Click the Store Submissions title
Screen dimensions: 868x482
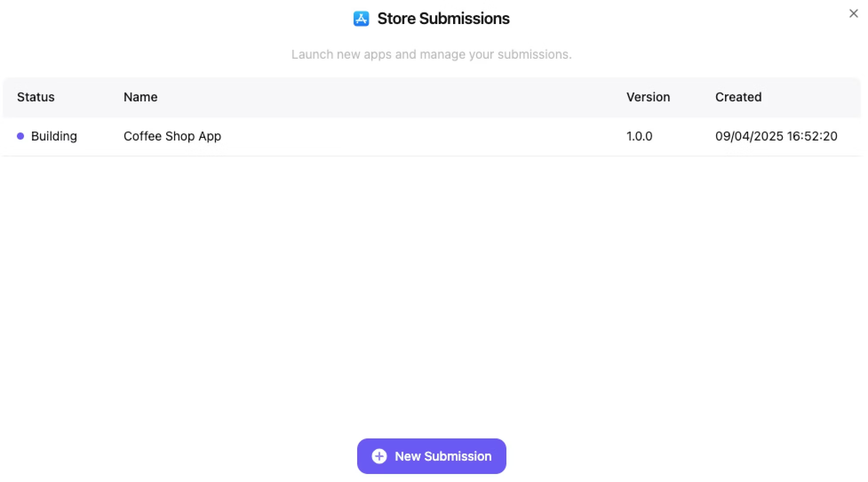[443, 18]
